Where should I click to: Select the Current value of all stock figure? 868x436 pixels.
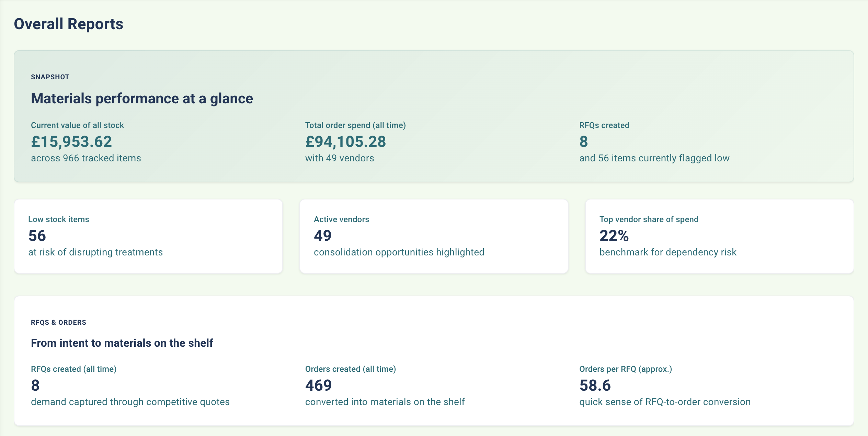[78, 125]
